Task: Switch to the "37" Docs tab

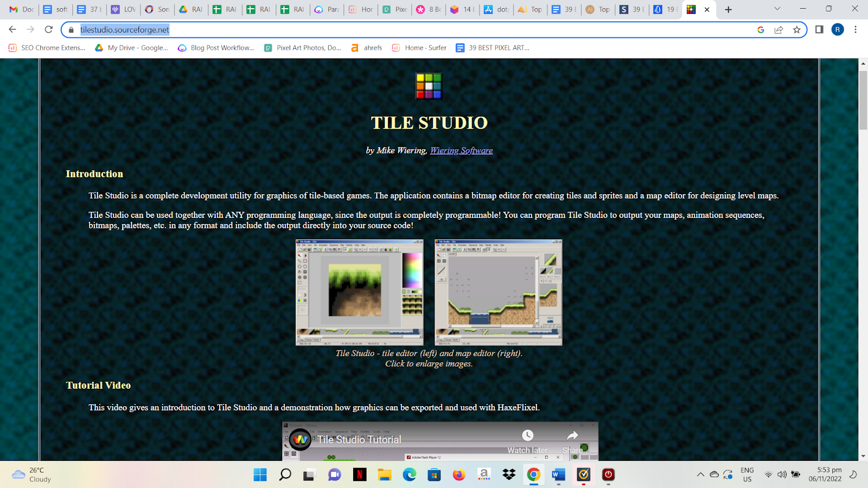Action: pyautogui.click(x=90, y=9)
